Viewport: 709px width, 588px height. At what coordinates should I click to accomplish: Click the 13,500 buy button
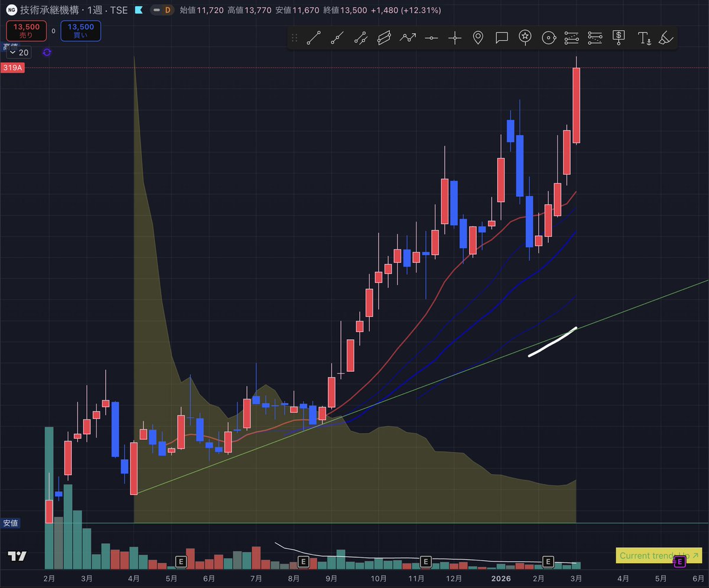(x=80, y=30)
